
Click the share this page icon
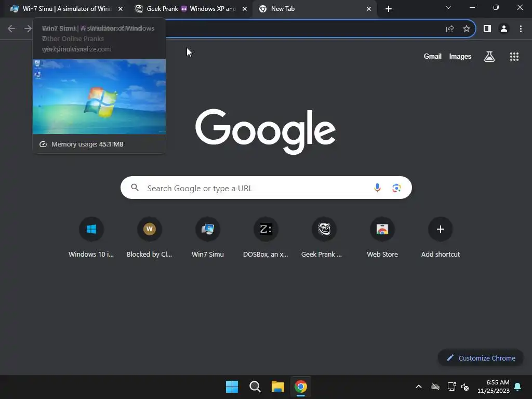pyautogui.click(x=450, y=29)
